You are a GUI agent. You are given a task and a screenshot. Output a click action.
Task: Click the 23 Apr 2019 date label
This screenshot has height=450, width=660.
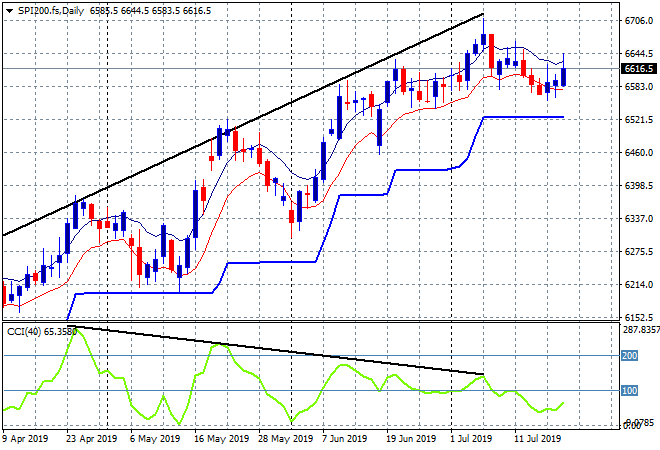pyautogui.click(x=91, y=439)
